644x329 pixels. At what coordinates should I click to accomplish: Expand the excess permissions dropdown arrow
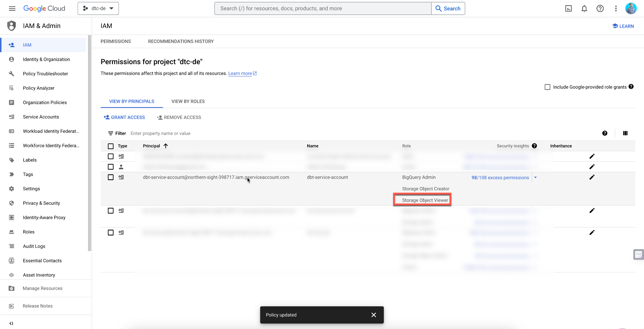coord(535,177)
